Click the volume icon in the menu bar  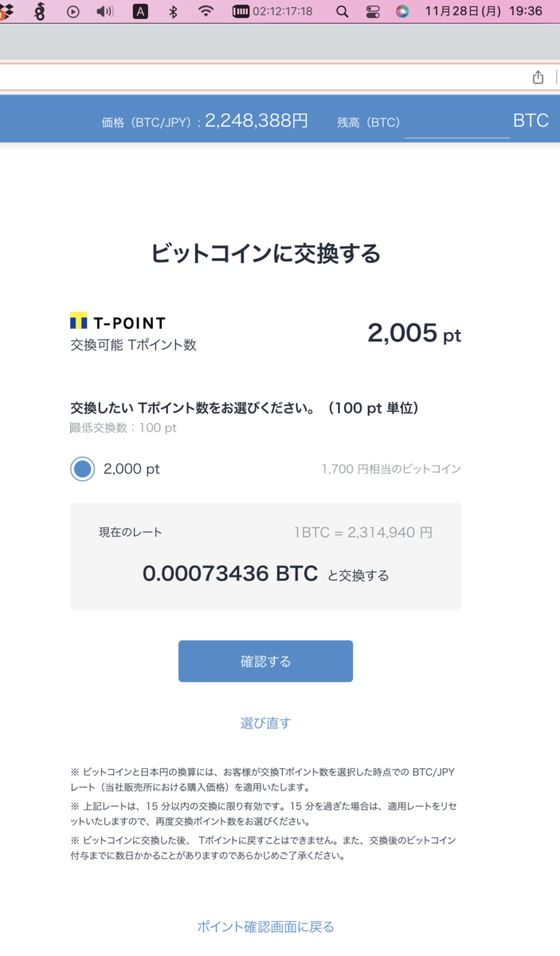pos(104,13)
